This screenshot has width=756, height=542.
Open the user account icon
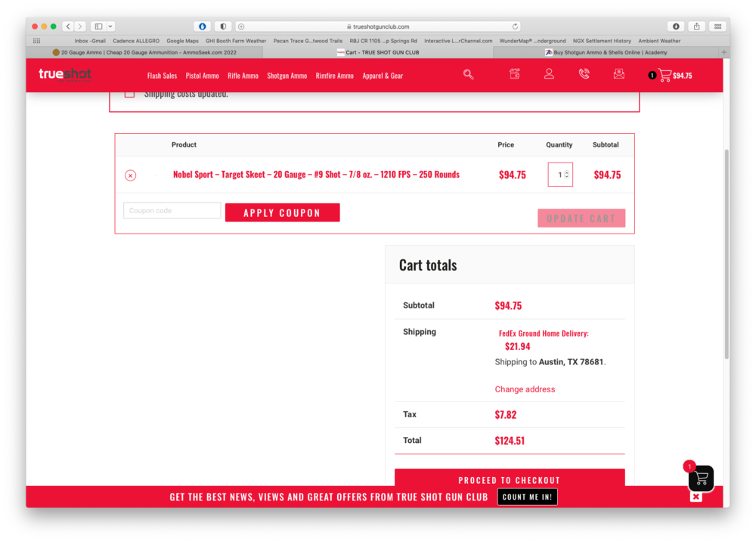tap(549, 74)
